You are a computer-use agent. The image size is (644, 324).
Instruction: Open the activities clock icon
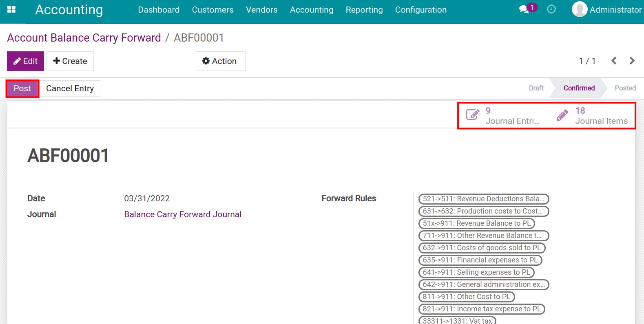click(x=551, y=9)
